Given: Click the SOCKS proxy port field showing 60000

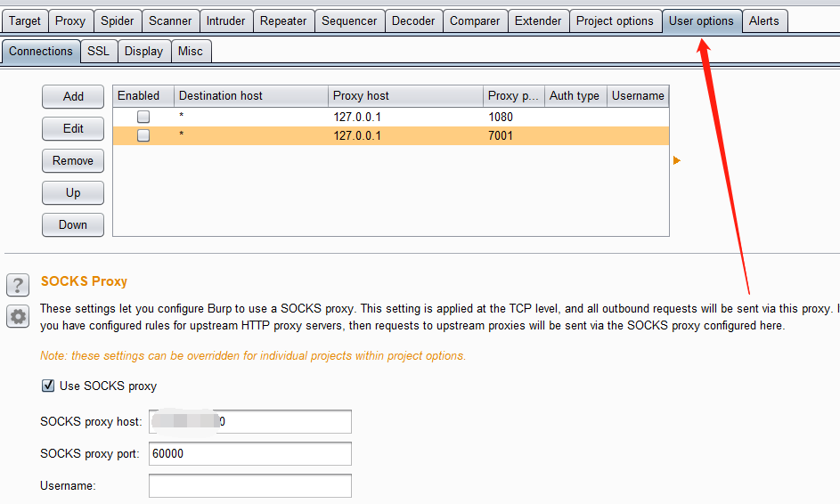Looking at the screenshot, I should click(250, 453).
